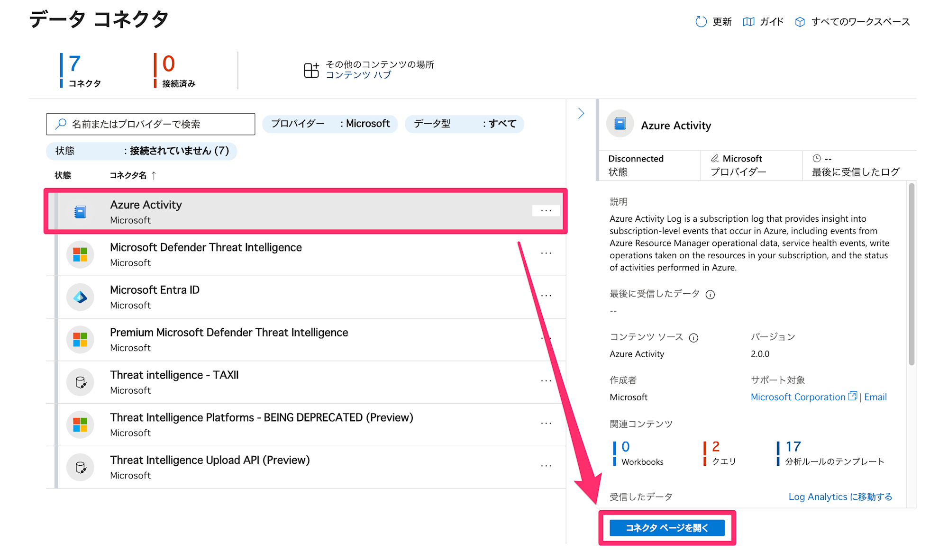Click the 2 クエリ related content counter

(720, 453)
